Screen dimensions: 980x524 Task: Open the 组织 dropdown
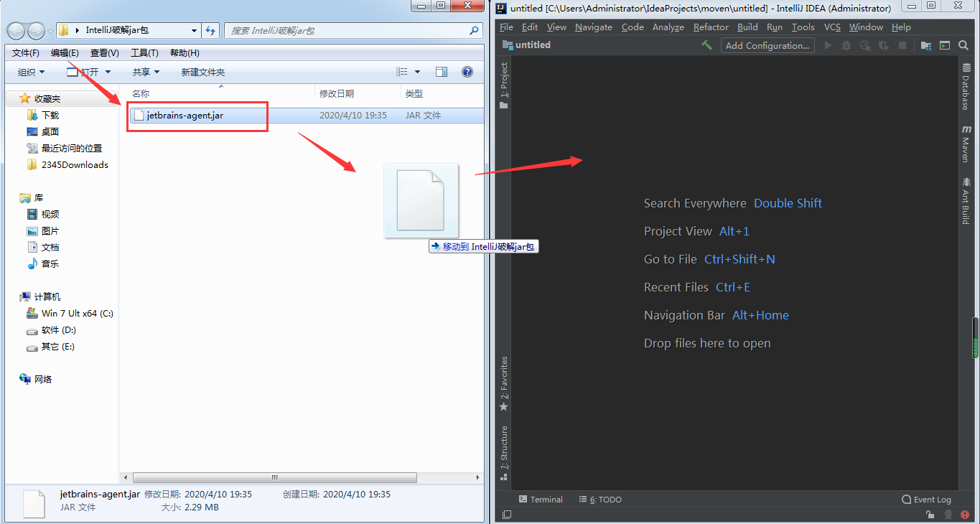coord(31,72)
